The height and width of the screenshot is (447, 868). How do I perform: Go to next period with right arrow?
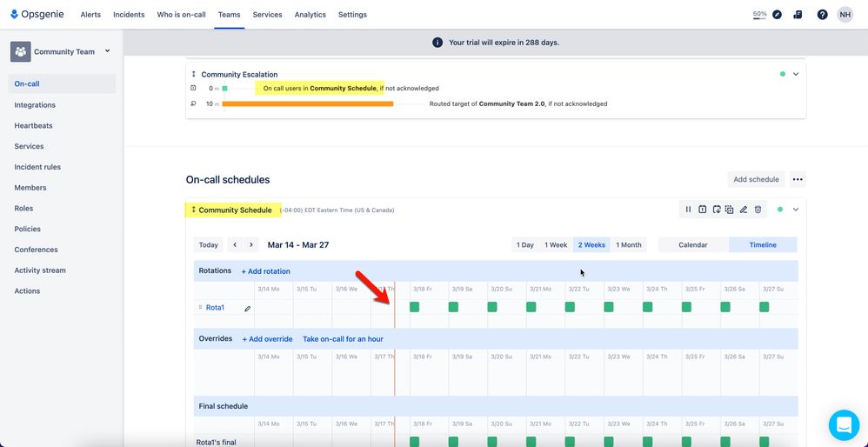[x=251, y=244]
